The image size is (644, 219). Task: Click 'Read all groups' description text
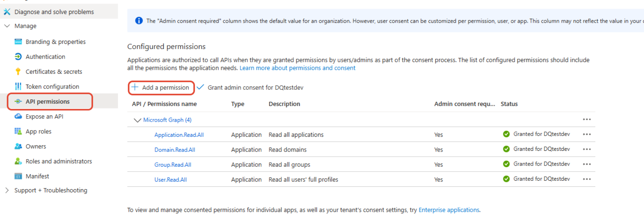pyautogui.click(x=289, y=165)
